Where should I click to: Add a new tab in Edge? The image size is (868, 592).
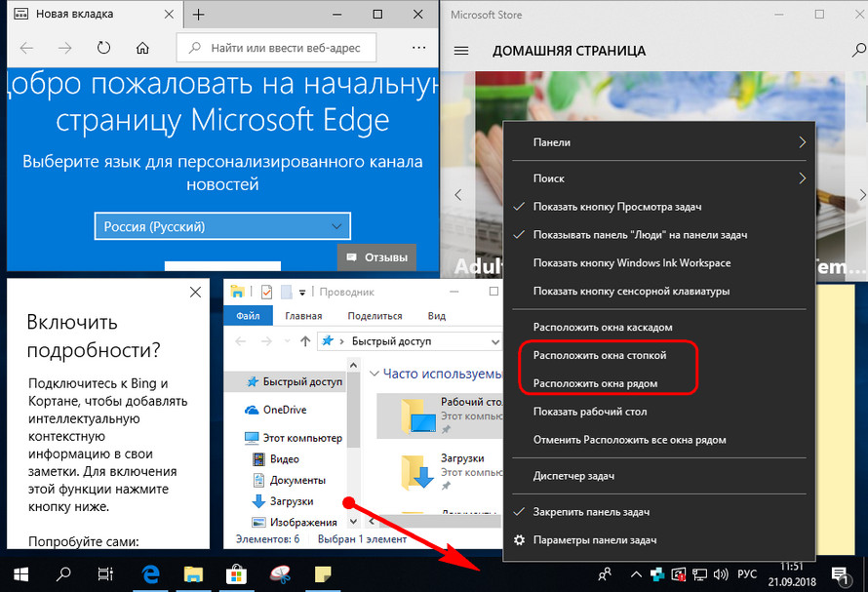coord(198,15)
